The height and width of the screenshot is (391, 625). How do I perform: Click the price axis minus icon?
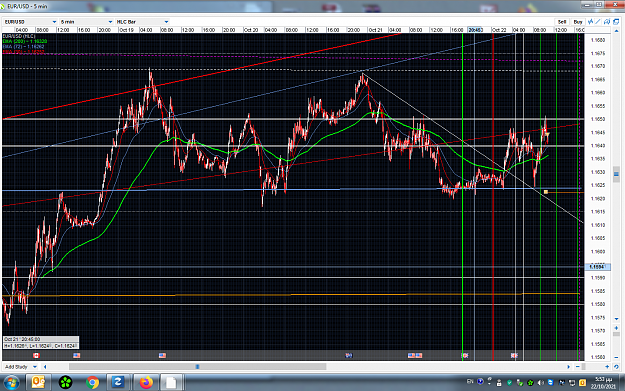click(616, 358)
